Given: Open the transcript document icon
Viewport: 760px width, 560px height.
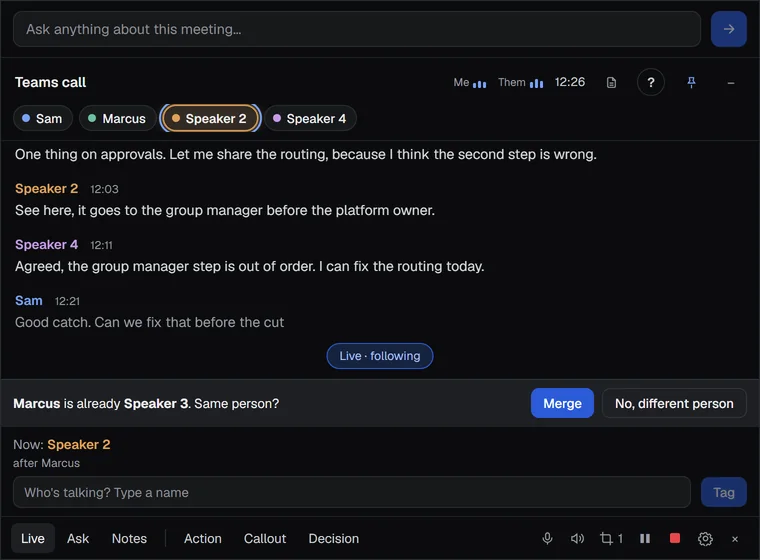Looking at the screenshot, I should (611, 82).
